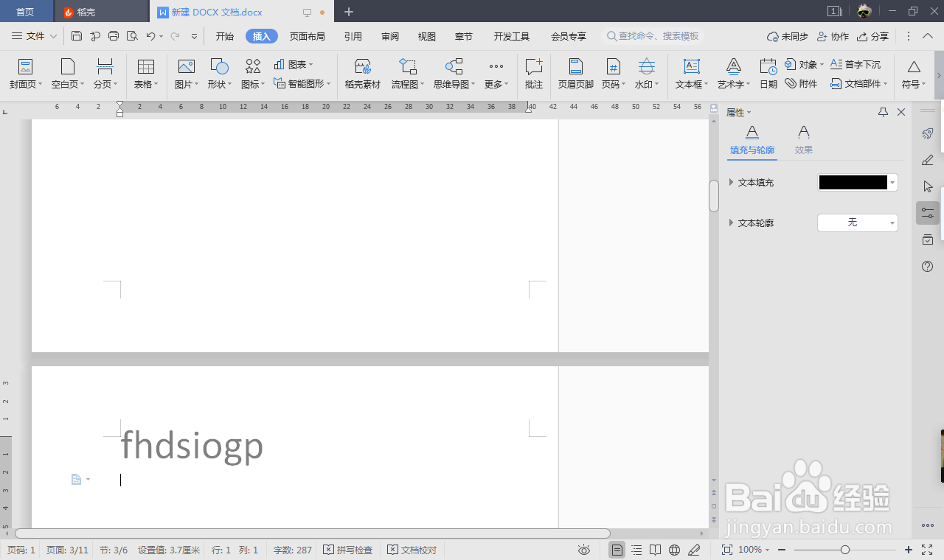Switch to the review (审阅) tab
The image size is (944, 560).
point(390,36)
